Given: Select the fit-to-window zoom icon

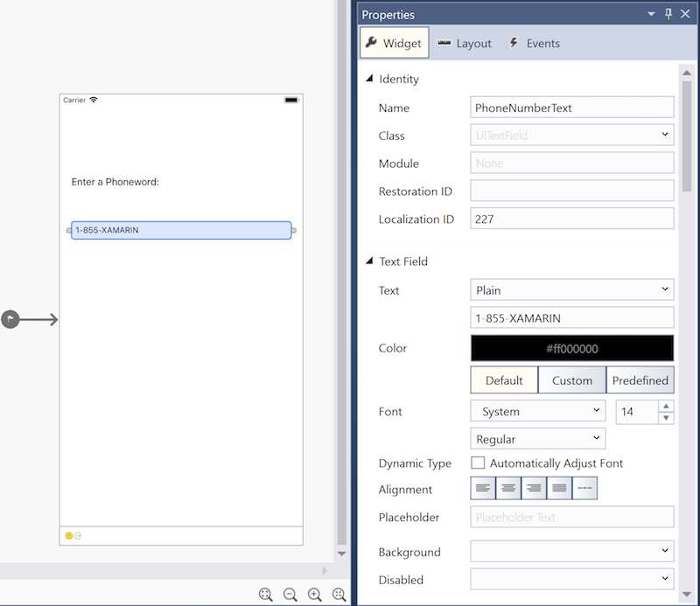Looking at the screenshot, I should (339, 595).
